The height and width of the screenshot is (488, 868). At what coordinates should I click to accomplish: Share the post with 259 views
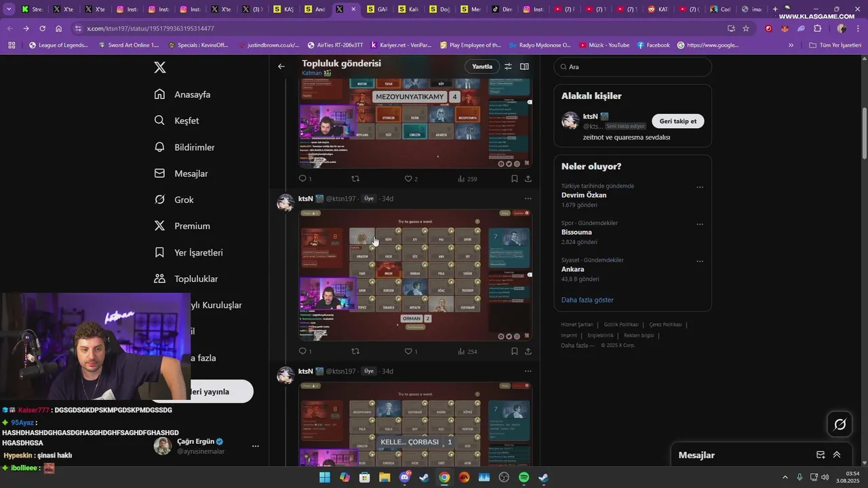pos(528,179)
